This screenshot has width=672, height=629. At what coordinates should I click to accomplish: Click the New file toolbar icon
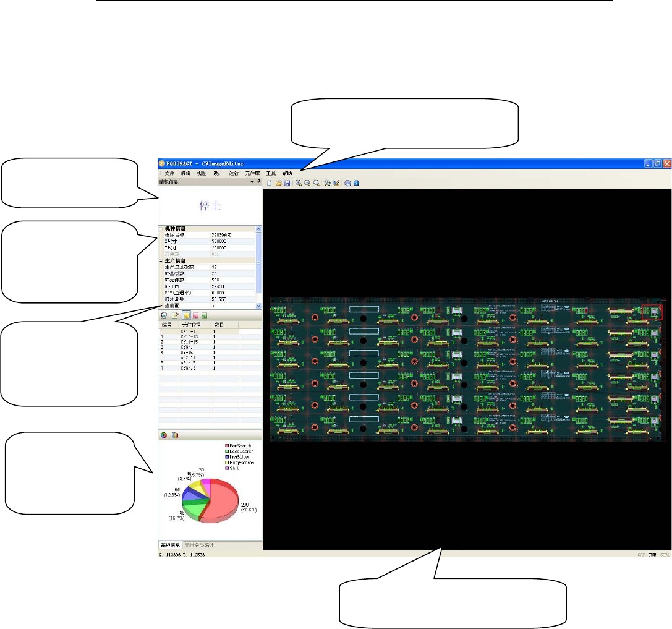[270, 183]
